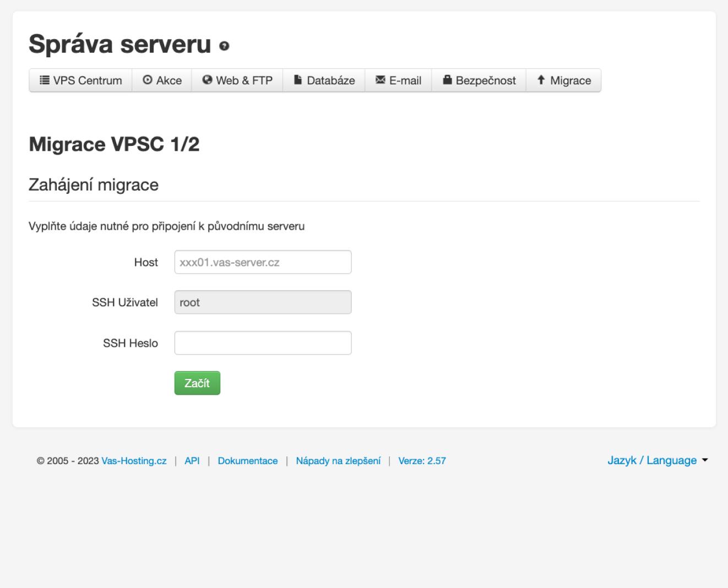Open the Jazyk / Language menu
This screenshot has height=588, width=728.
click(x=652, y=460)
